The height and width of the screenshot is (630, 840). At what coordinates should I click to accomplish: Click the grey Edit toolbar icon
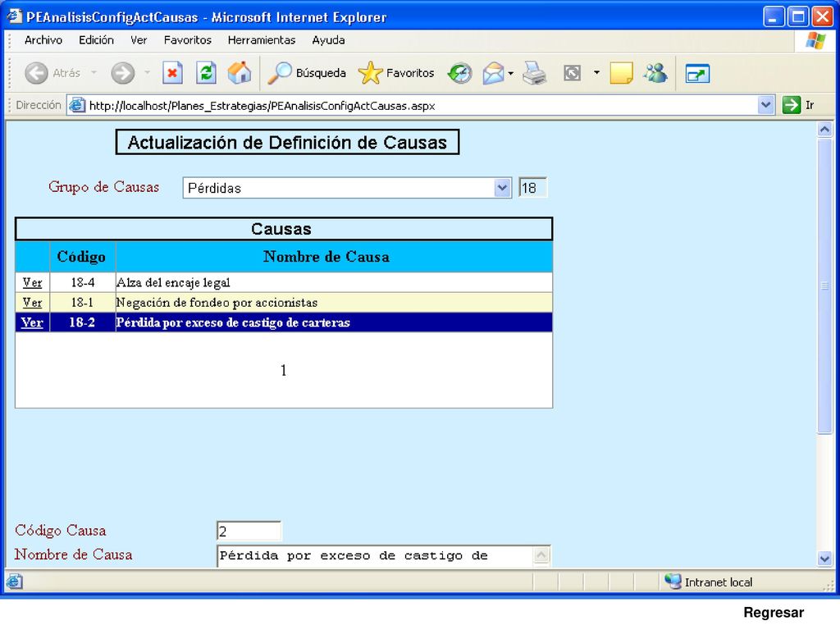click(x=572, y=73)
